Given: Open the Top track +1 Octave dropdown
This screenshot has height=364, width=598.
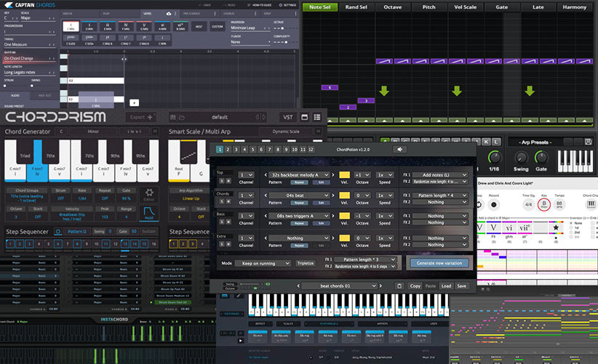Looking at the screenshot, I should click(362, 175).
